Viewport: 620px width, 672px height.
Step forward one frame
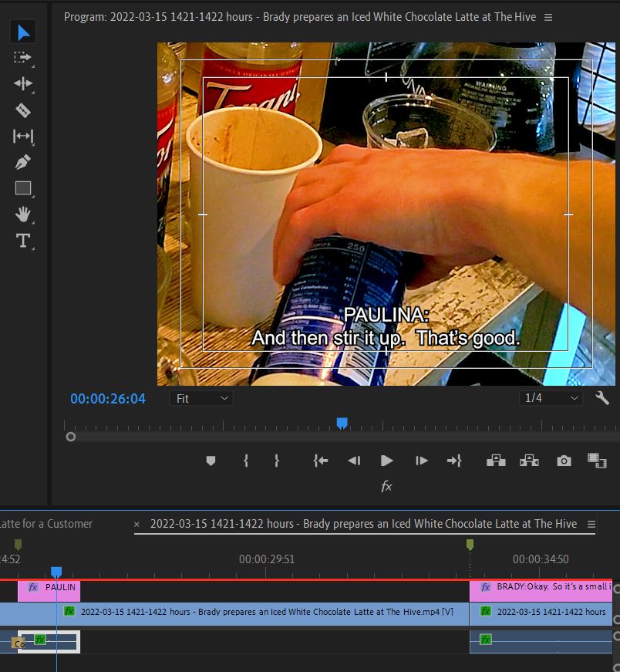tap(422, 461)
